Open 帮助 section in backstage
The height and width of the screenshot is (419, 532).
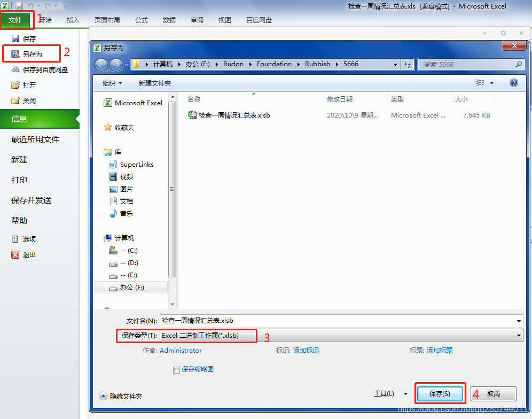pyautogui.click(x=19, y=221)
